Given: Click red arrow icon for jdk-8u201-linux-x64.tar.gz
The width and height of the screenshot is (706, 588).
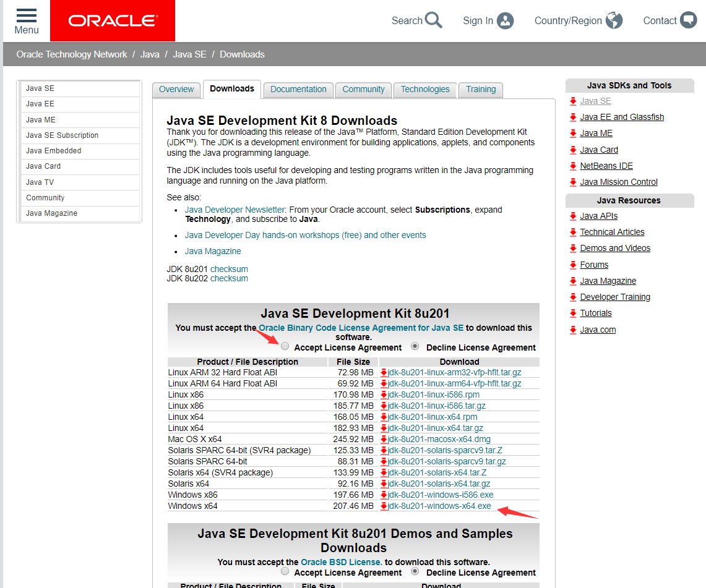Looking at the screenshot, I should (x=384, y=428).
